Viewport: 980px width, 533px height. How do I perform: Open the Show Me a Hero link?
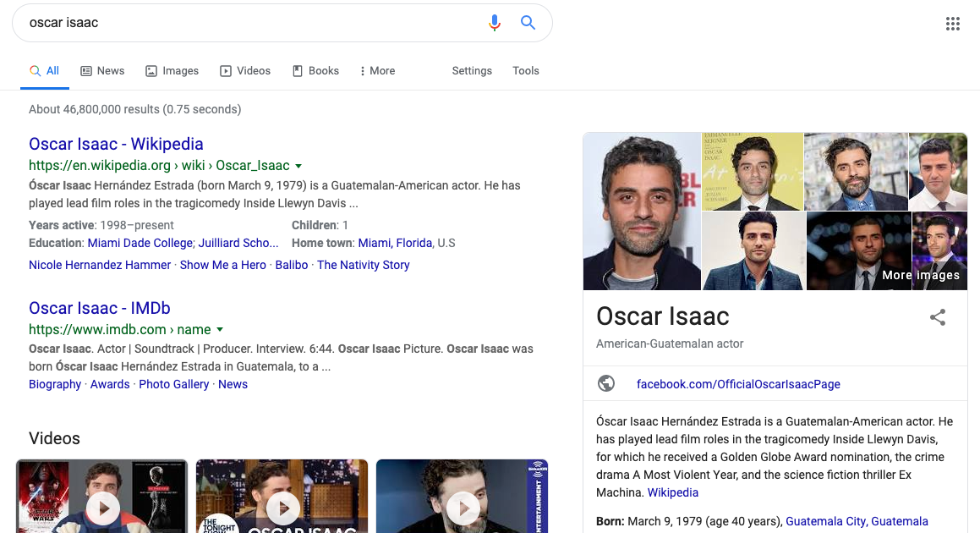(223, 265)
